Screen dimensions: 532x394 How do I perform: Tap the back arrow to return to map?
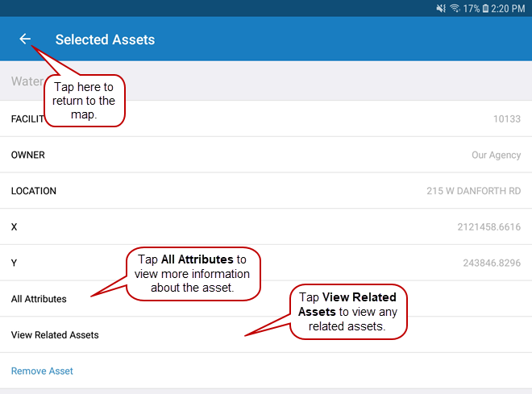pos(25,39)
